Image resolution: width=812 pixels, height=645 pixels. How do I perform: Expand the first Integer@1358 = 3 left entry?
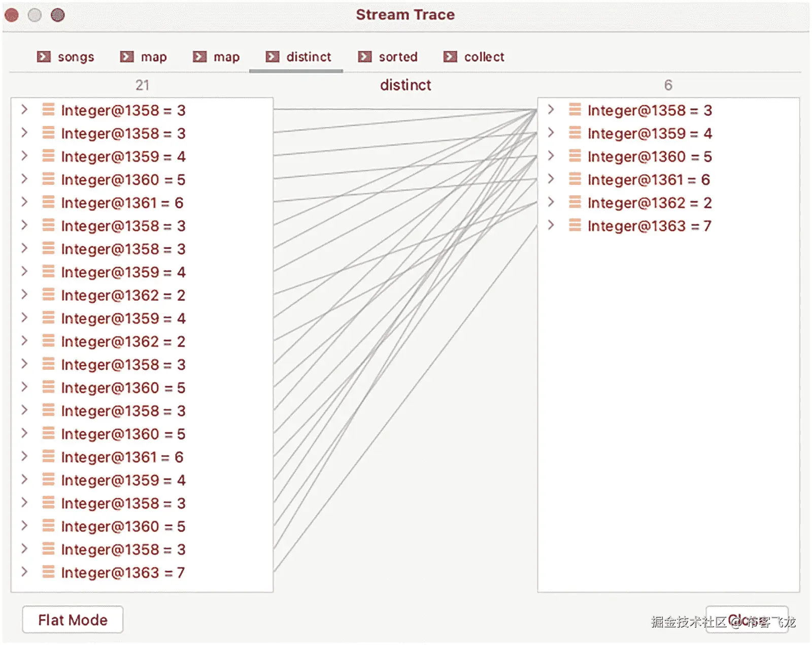24,110
